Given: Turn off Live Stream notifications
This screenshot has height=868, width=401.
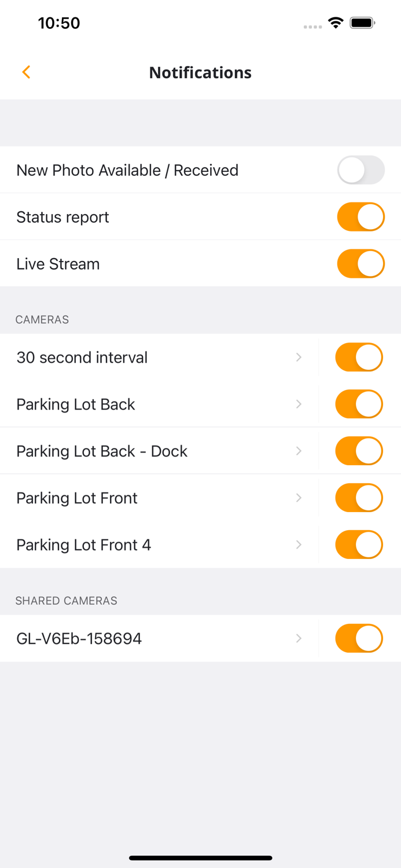Looking at the screenshot, I should click(x=360, y=263).
